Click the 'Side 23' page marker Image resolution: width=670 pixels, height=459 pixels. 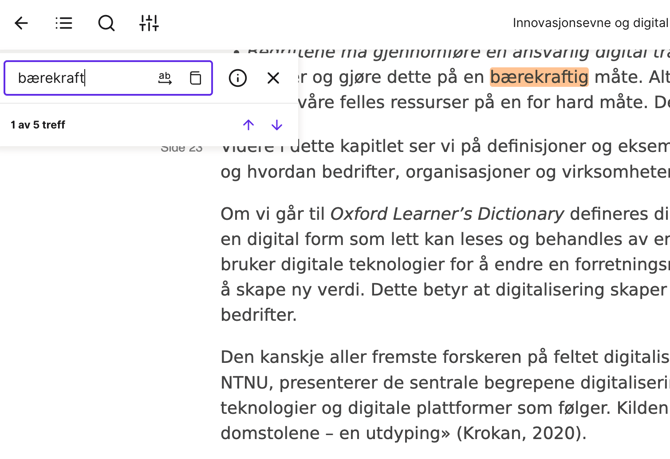182,148
